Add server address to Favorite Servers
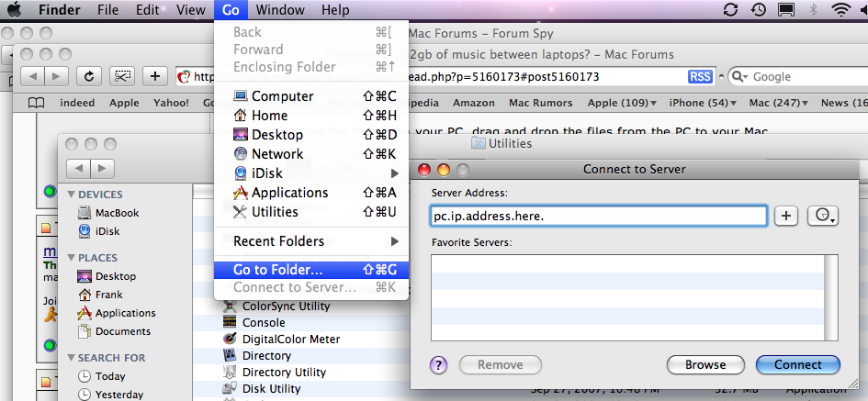The height and width of the screenshot is (401, 868). [785, 216]
